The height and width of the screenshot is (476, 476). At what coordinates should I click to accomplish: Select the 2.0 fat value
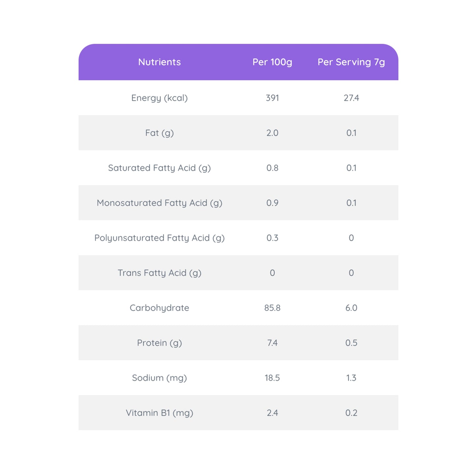272,133
